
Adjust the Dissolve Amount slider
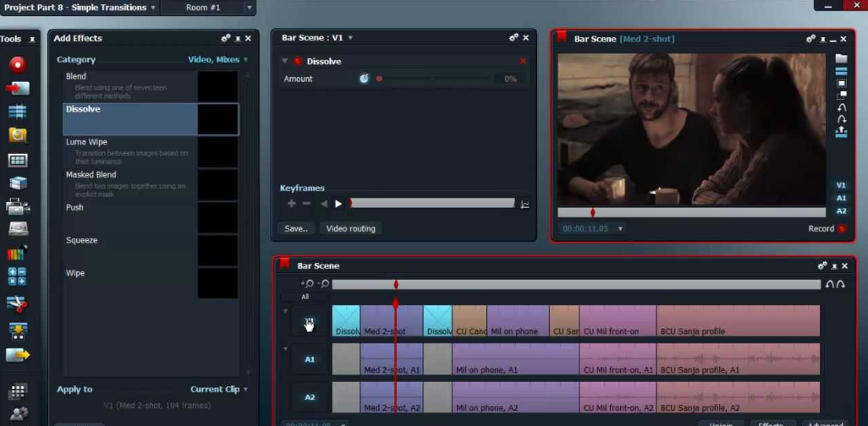click(x=431, y=79)
